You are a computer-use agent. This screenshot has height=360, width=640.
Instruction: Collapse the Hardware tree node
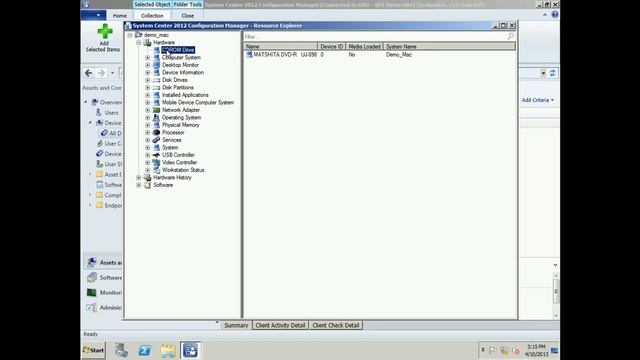(139, 42)
